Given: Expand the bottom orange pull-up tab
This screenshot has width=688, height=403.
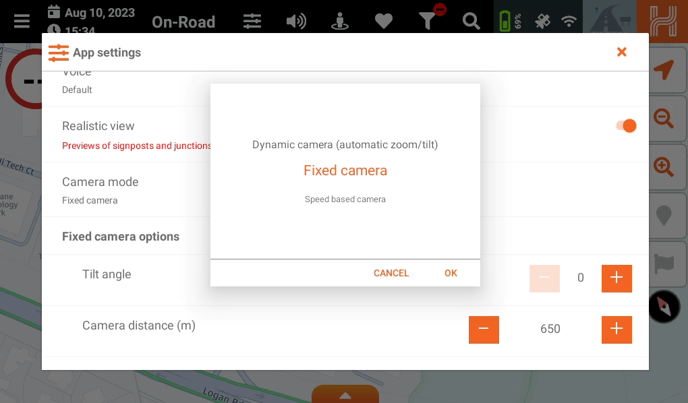Looking at the screenshot, I should pos(345,394).
